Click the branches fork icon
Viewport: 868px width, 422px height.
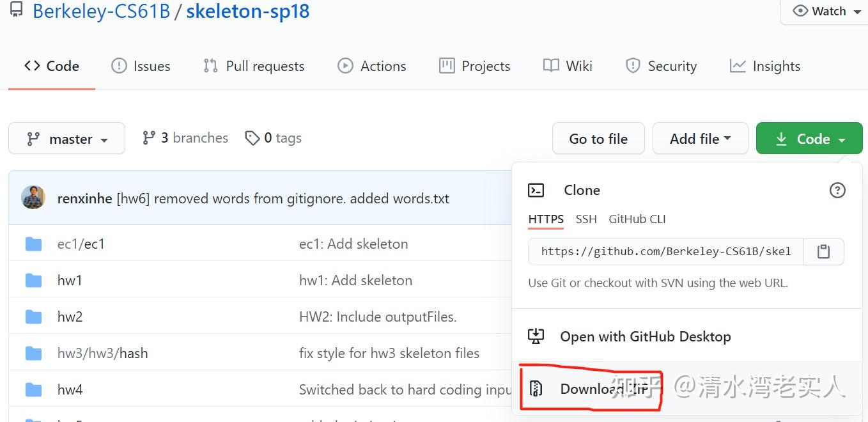click(x=149, y=137)
